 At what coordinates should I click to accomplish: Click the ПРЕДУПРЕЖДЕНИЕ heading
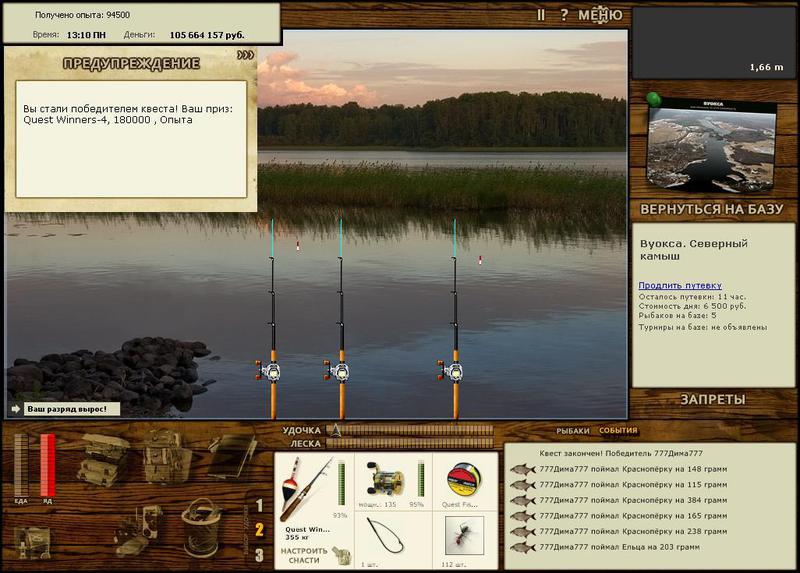(x=131, y=64)
